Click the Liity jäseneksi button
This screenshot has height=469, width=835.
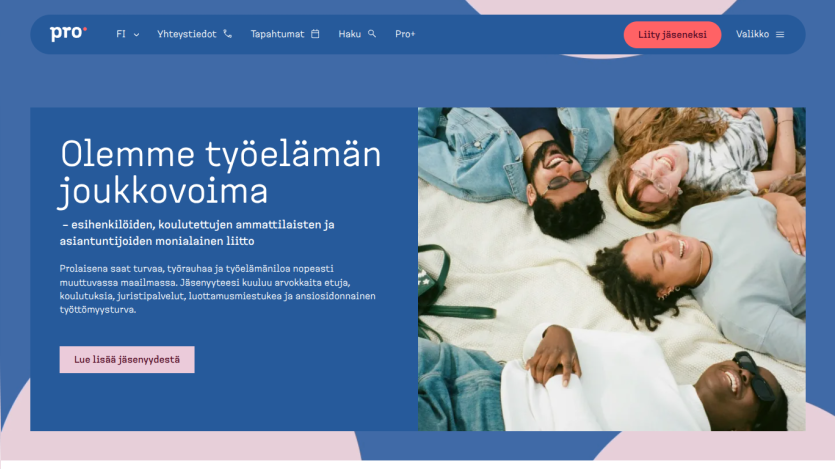[672, 35]
